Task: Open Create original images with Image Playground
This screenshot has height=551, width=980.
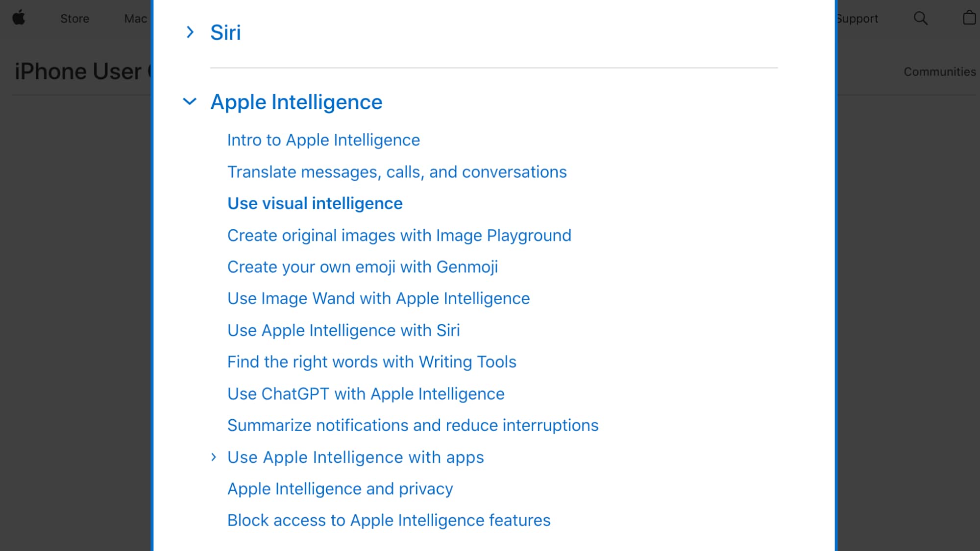Action: tap(399, 235)
